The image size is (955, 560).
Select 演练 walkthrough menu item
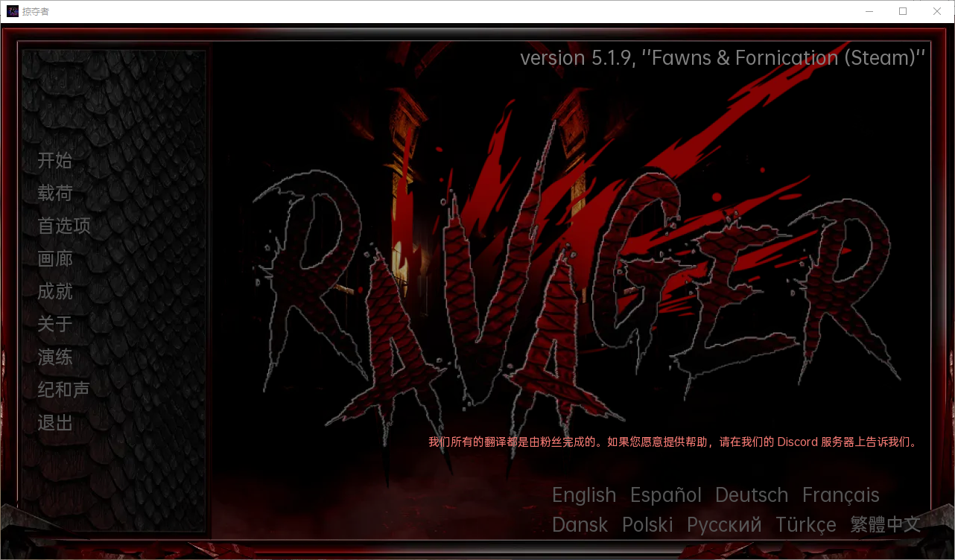click(x=55, y=357)
